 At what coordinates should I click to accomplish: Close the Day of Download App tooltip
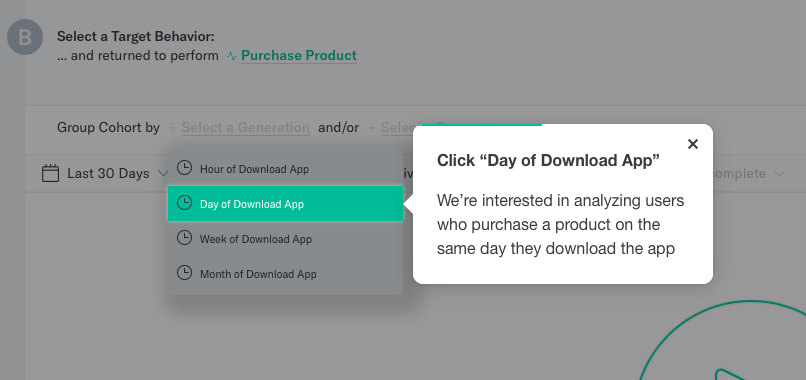[x=693, y=144]
